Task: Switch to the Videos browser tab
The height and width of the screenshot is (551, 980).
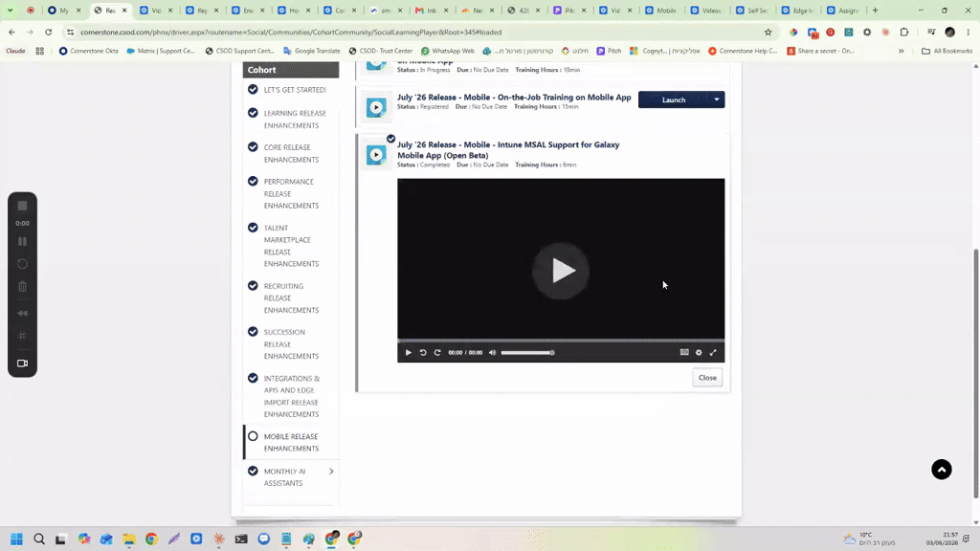Action: [707, 11]
